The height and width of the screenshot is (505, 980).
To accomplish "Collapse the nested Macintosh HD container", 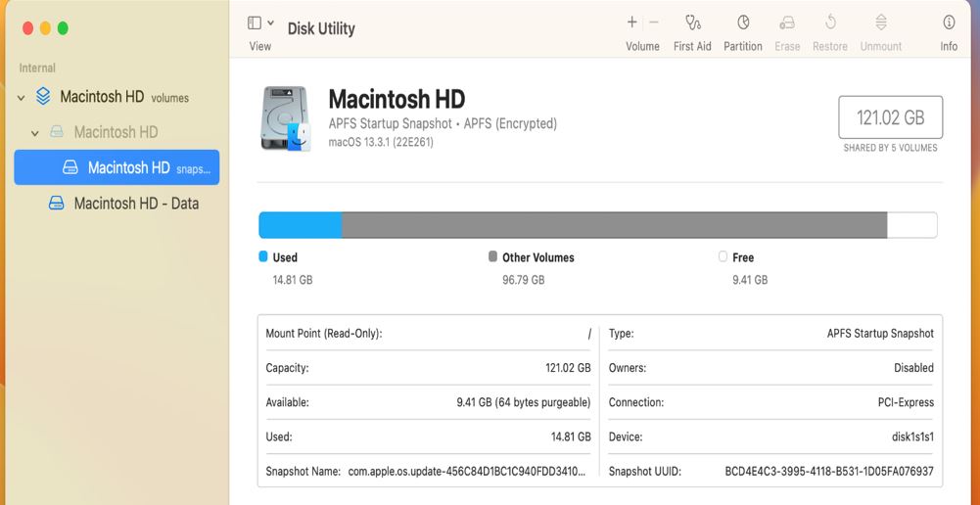I will tap(35, 133).
